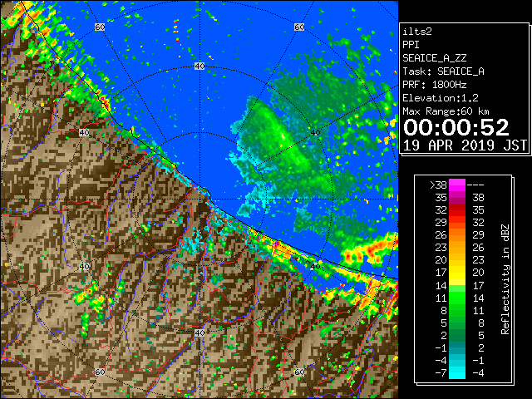This screenshot has width=532, height=399.
Task: Select the "19 APR 2019 JST" date
Action: (465, 145)
